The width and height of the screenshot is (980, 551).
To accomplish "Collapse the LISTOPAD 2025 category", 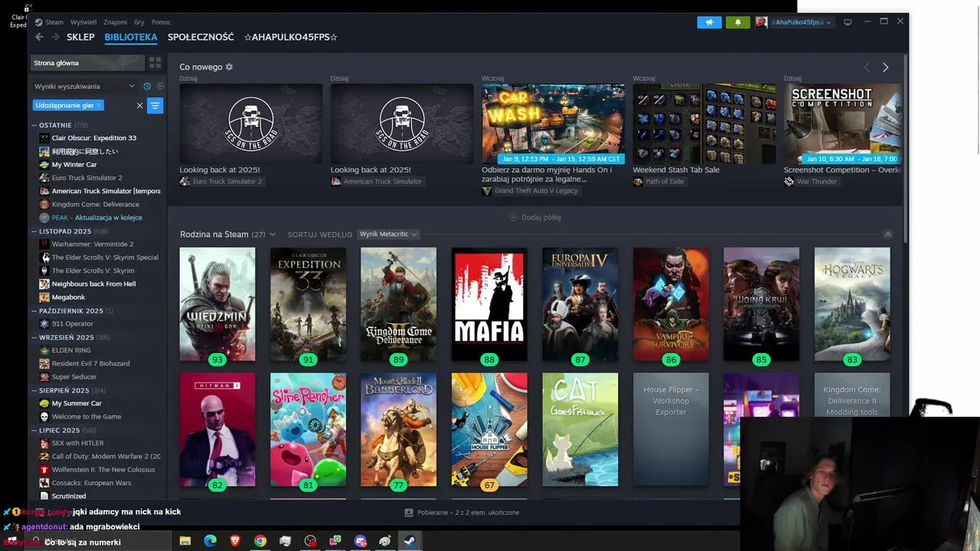I will coord(34,231).
